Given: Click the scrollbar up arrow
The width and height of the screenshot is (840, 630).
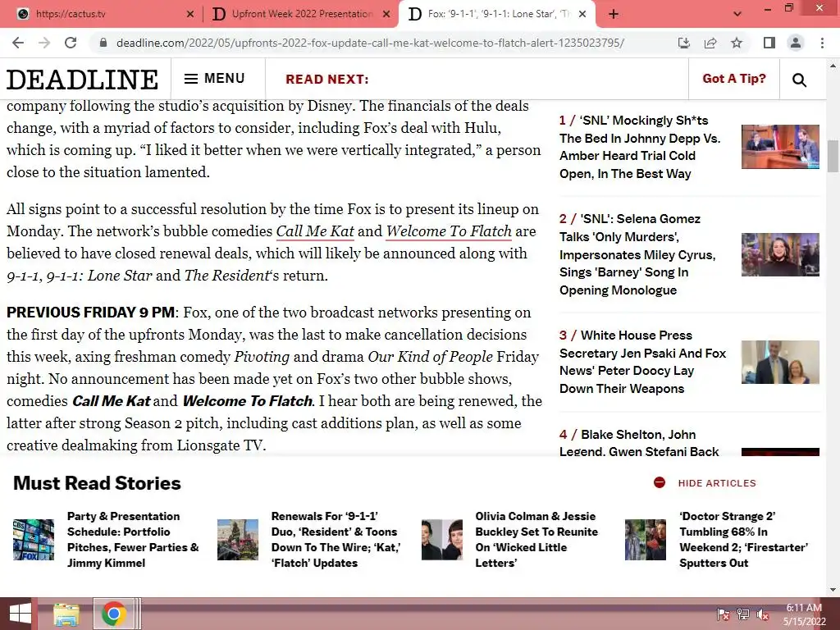Looking at the screenshot, I should [833, 66].
